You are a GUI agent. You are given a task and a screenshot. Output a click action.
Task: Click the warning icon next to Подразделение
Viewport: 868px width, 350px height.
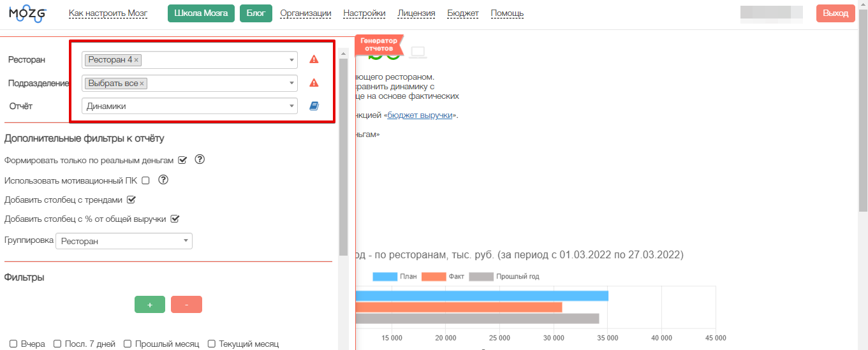[314, 83]
